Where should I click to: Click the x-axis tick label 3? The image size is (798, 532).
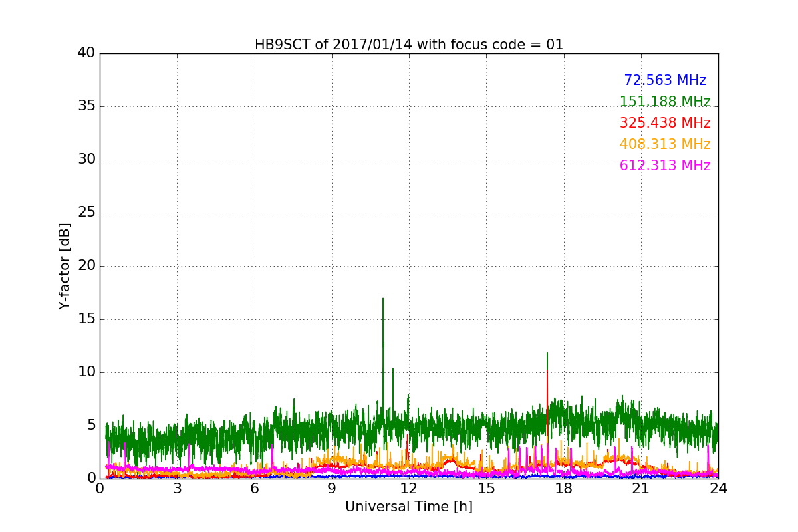tap(177, 489)
